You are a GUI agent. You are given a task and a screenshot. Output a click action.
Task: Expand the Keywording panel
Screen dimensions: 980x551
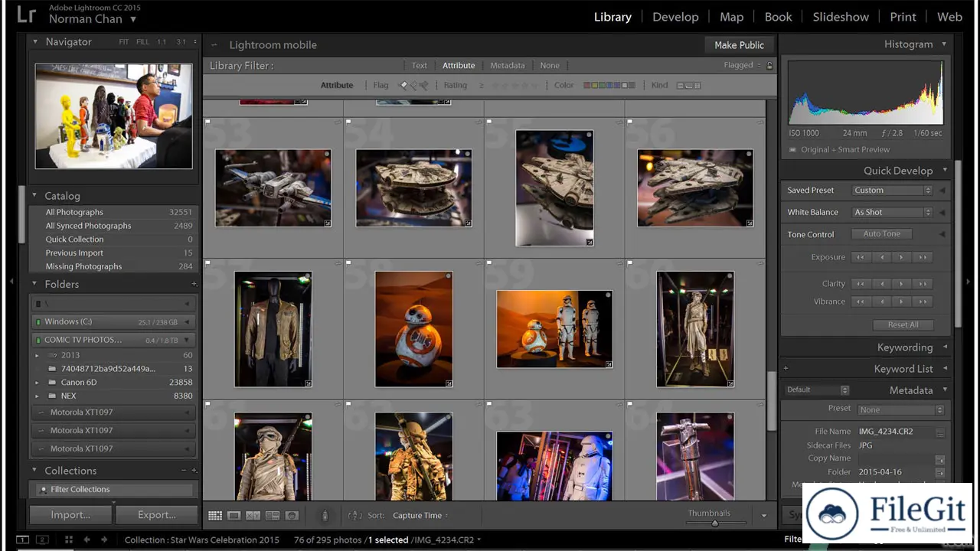[x=945, y=347]
